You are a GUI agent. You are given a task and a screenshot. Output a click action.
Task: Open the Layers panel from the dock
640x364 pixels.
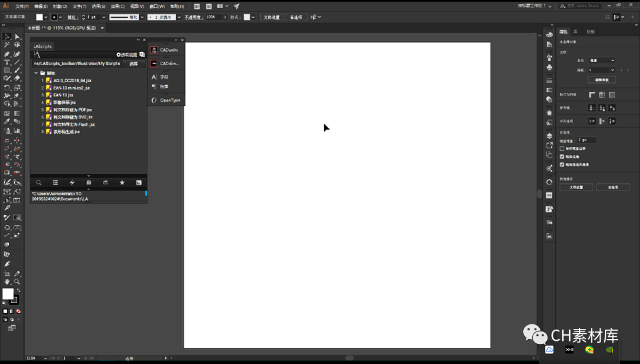[x=549, y=136]
